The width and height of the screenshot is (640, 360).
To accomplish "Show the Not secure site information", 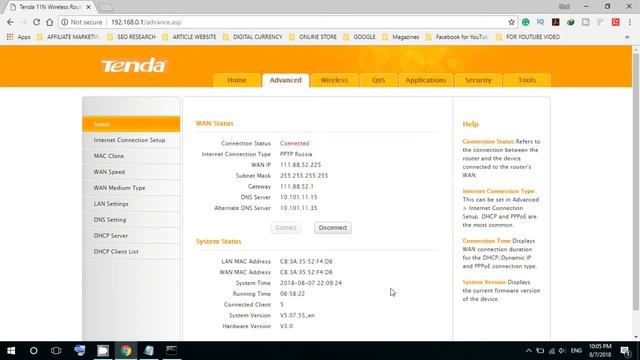I will pos(82,22).
